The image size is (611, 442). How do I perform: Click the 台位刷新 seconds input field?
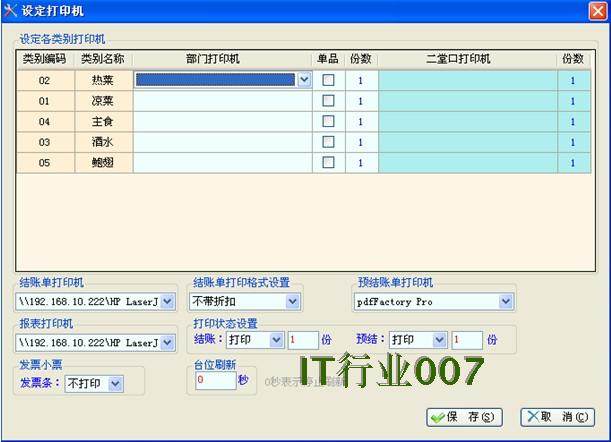(x=215, y=380)
